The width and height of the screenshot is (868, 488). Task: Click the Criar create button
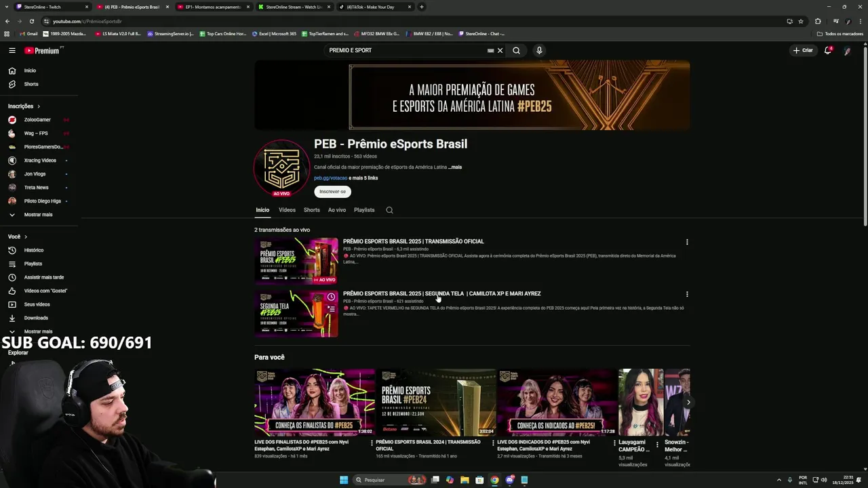803,50
